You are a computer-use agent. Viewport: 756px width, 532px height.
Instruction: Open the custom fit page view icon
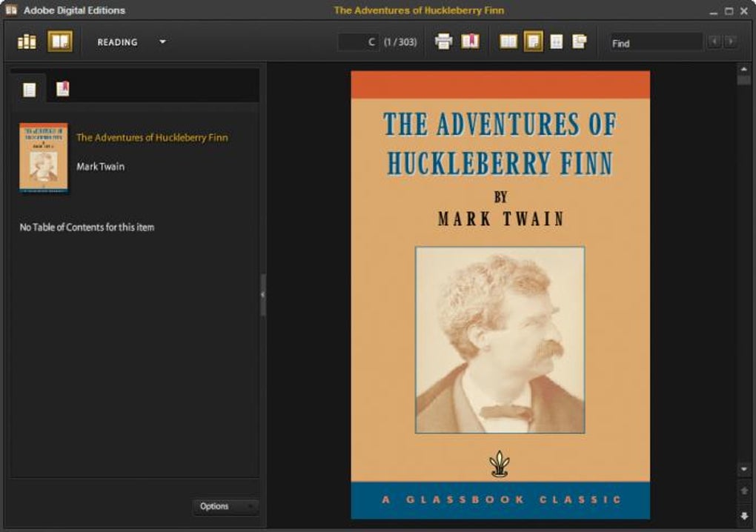point(580,41)
